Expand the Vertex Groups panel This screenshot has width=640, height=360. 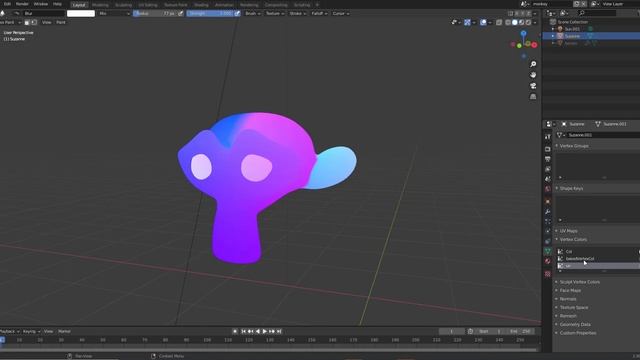(574, 146)
